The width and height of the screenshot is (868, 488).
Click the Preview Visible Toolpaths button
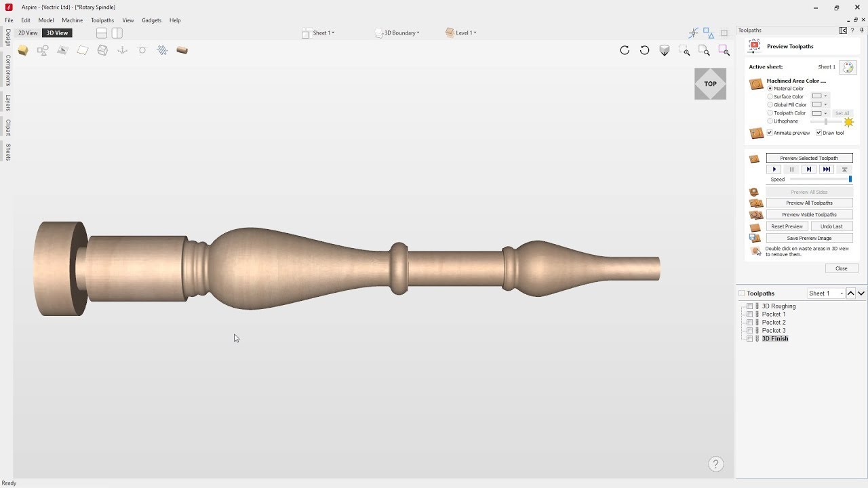coord(809,214)
